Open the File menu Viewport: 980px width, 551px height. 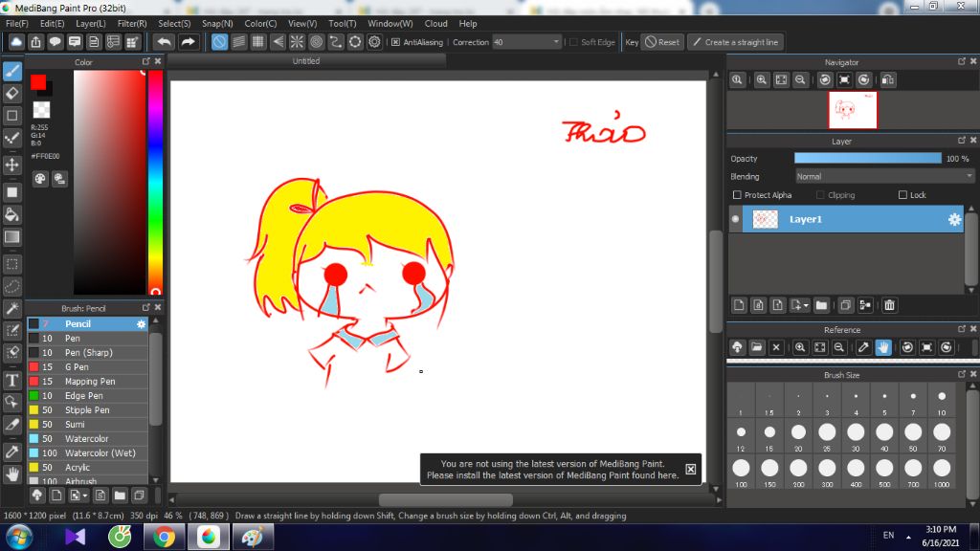[17, 23]
